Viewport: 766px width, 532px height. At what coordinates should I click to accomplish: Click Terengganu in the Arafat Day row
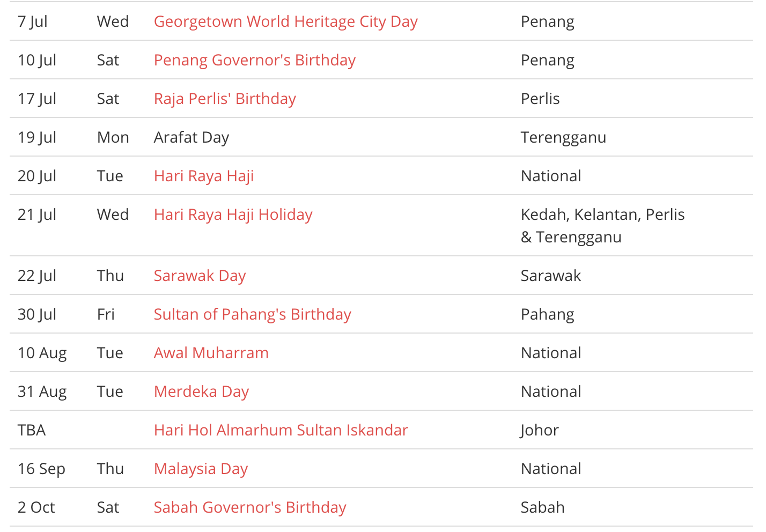point(563,137)
